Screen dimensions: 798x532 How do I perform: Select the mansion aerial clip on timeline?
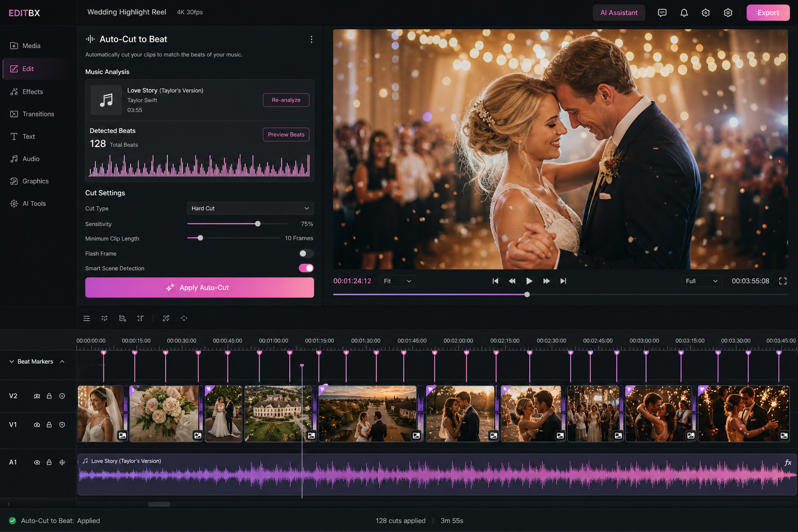tap(278, 414)
